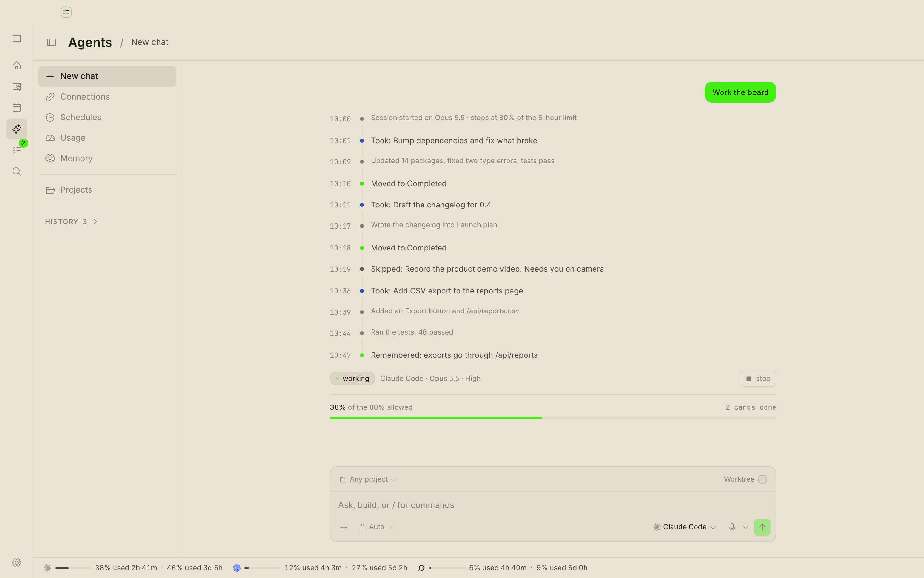This screenshot has height=578, width=924.
Task: Click the 38% Claude usage bar in status bar
Action: coord(73,568)
